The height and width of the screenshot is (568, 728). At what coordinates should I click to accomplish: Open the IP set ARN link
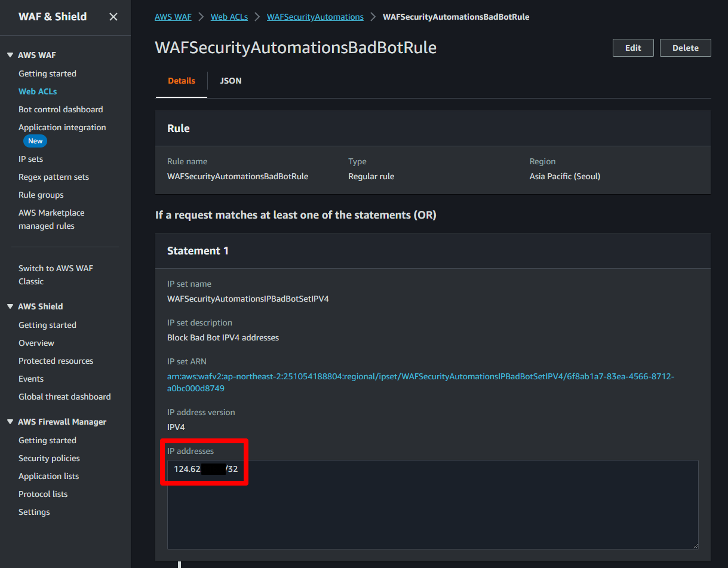coord(420,382)
